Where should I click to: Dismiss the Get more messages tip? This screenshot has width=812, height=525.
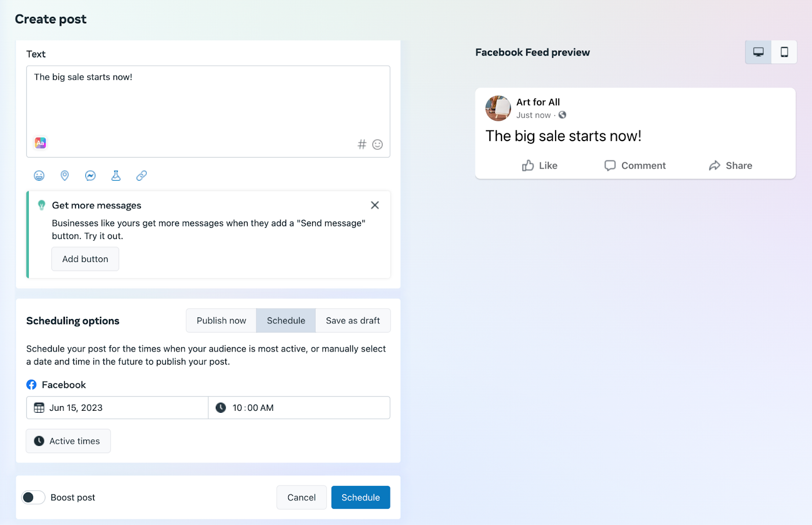375,205
